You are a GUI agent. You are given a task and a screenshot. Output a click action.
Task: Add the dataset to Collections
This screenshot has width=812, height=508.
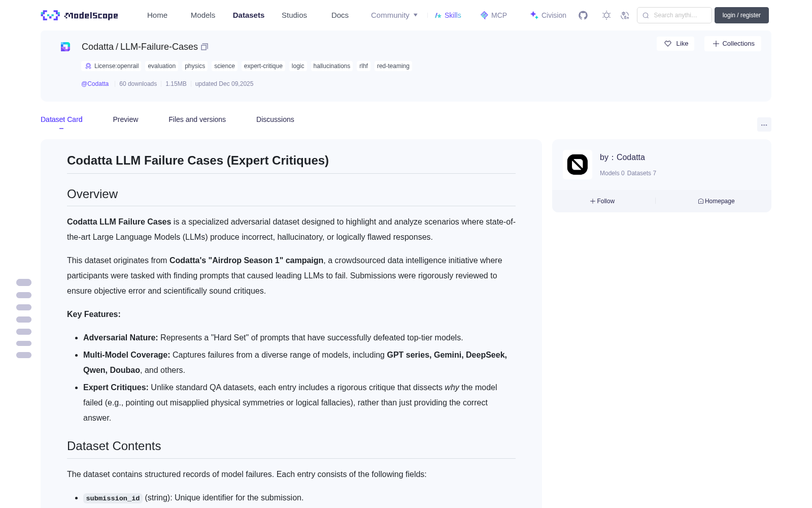pyautogui.click(x=733, y=44)
